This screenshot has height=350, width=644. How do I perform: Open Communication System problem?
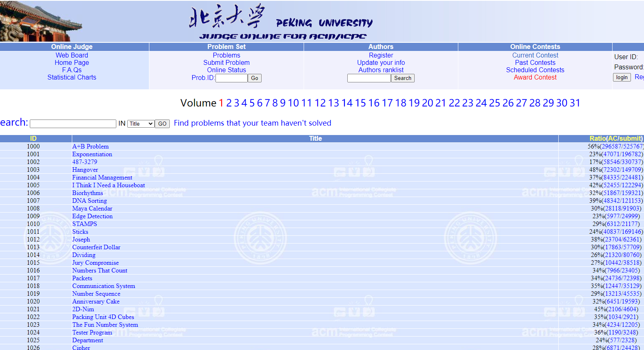[x=104, y=286]
